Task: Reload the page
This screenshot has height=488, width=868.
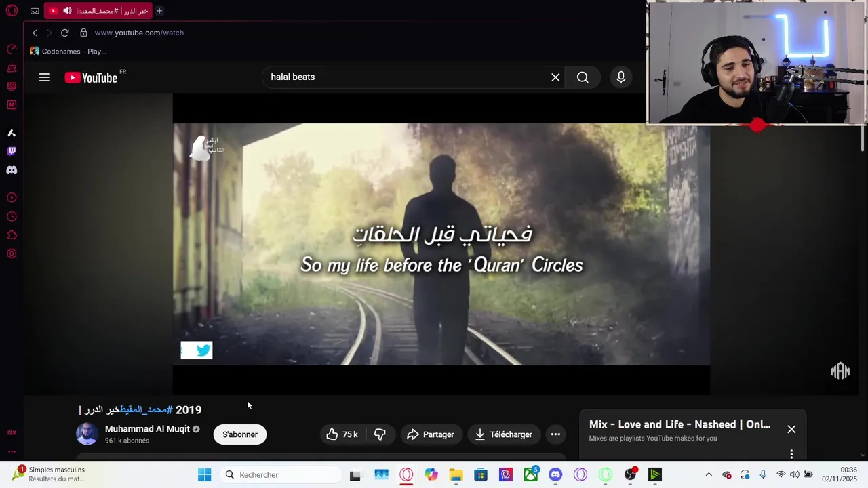Action: [x=64, y=33]
